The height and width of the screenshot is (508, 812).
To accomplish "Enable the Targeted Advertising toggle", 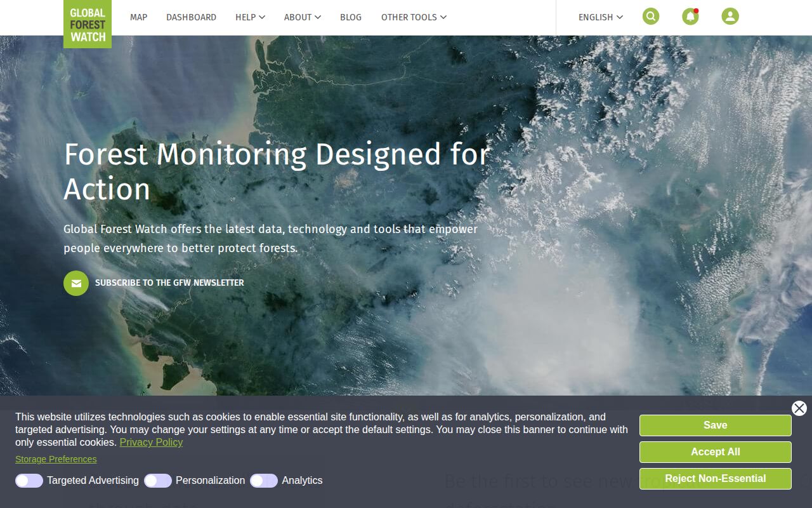I will [29, 481].
